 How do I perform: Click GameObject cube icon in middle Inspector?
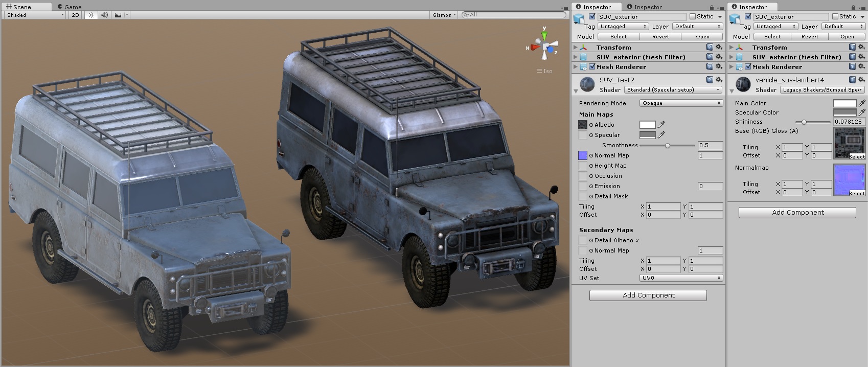pyautogui.click(x=579, y=19)
